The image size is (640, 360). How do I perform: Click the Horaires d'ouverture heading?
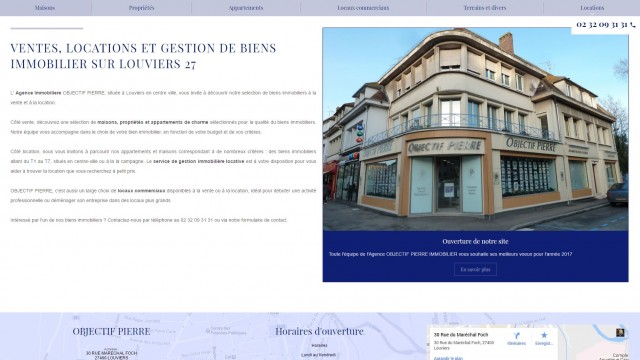[319, 331]
